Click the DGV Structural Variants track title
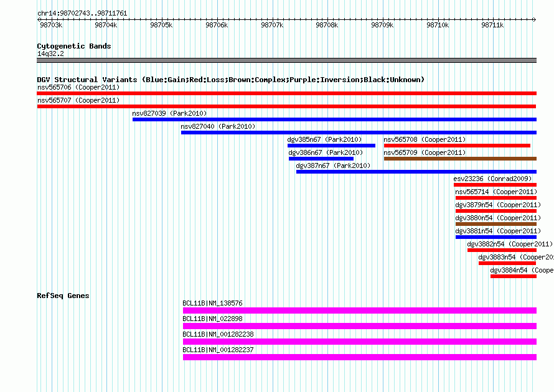 pos(231,80)
